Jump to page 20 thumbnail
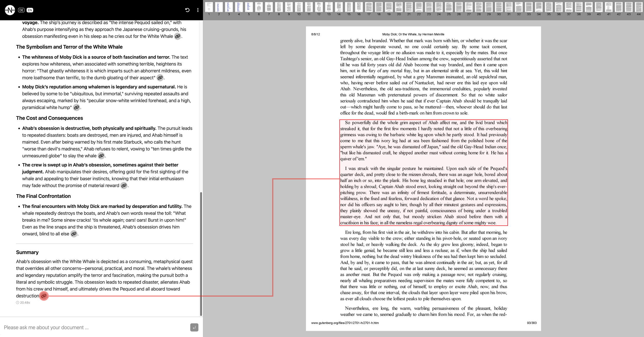 click(399, 7)
